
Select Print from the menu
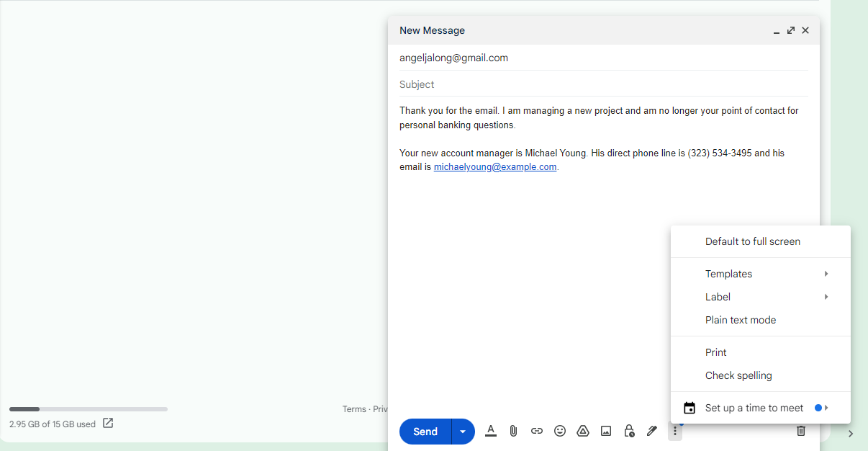pyautogui.click(x=716, y=352)
